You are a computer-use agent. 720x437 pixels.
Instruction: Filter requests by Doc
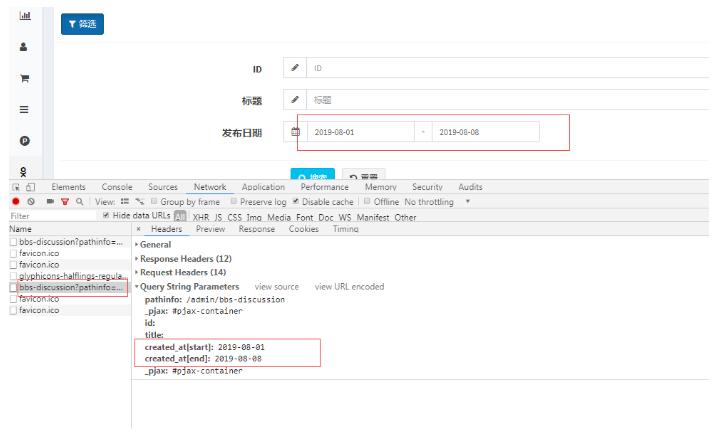pyautogui.click(x=326, y=217)
